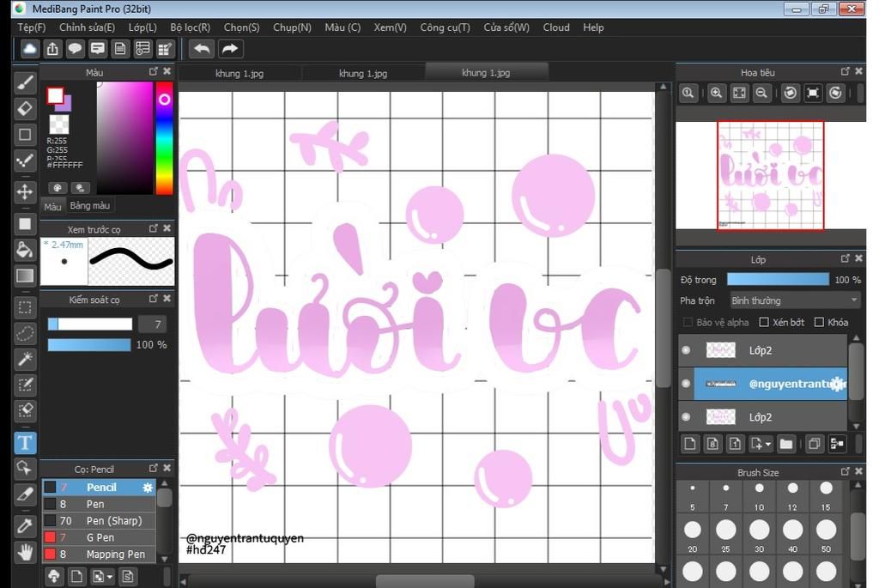The image size is (879, 588).
Task: Select the Eyedropper tool
Action: pyautogui.click(x=25, y=526)
